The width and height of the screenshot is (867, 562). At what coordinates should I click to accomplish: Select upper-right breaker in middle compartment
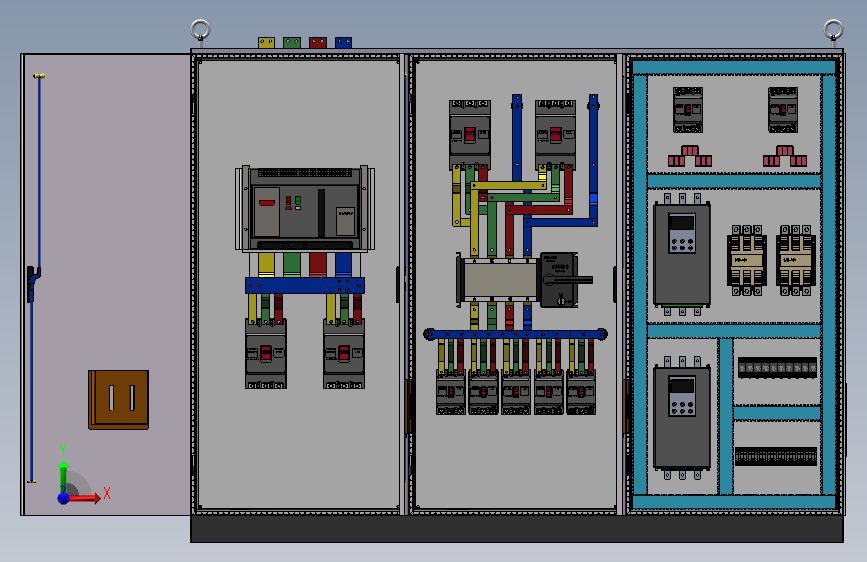click(x=556, y=134)
